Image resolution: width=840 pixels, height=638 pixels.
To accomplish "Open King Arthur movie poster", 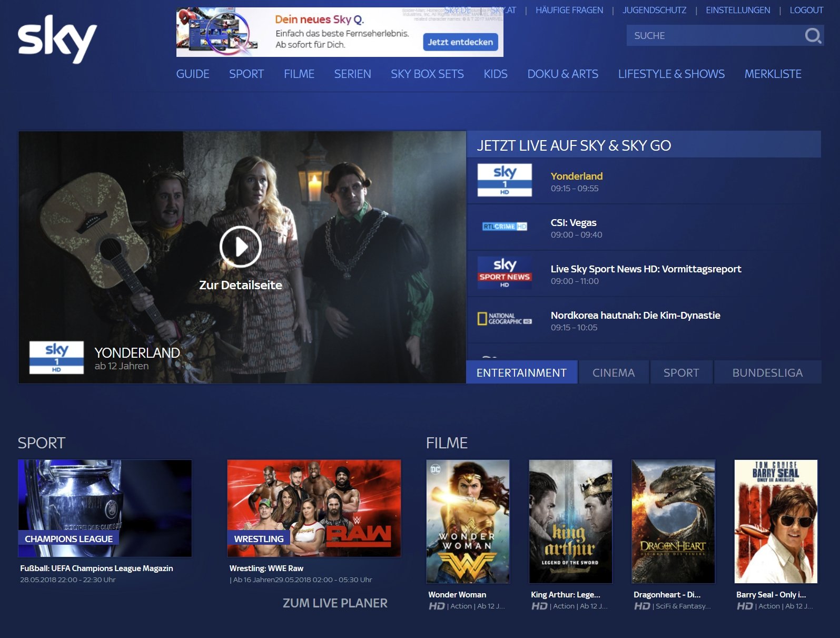I will [570, 522].
